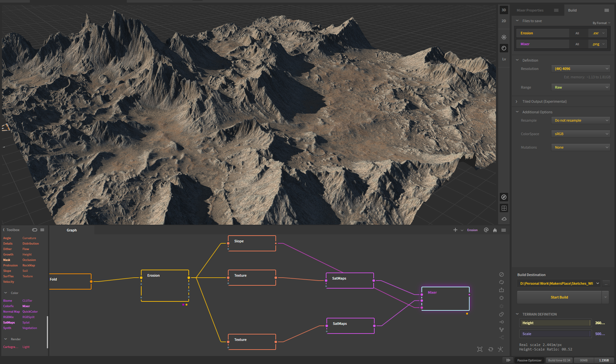Screen dimensions: 616x364
Task: Click the overlapping circles node icon
Action: [501, 314]
